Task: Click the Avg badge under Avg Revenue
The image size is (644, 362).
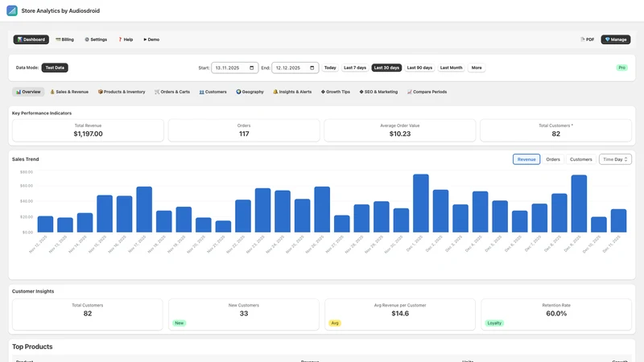Action: pos(335,323)
